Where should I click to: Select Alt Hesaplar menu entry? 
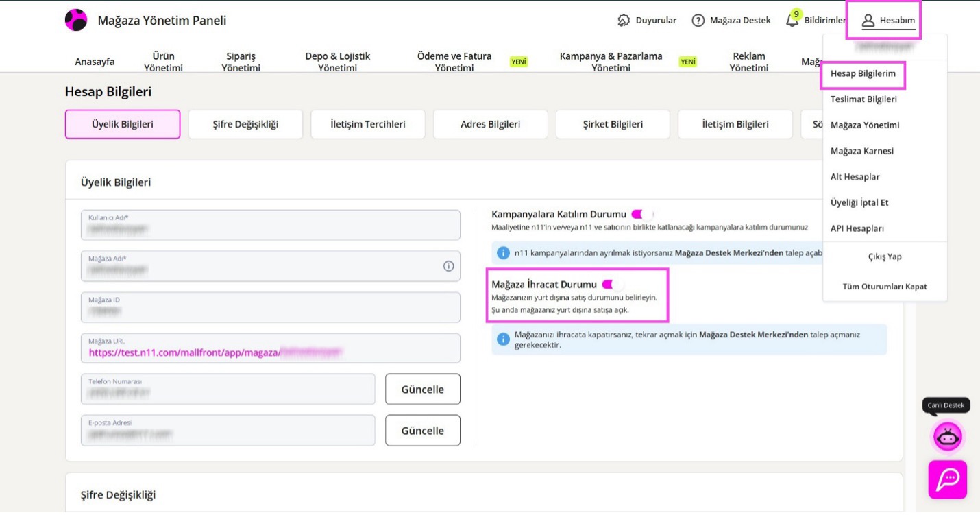[855, 177]
